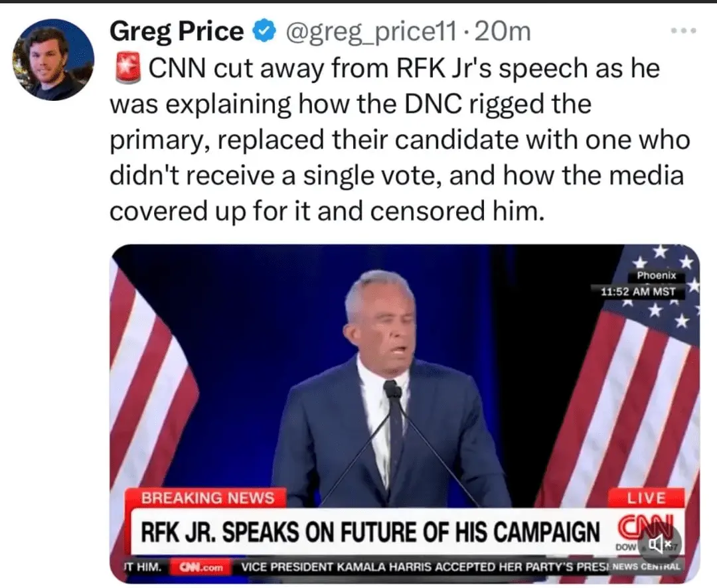717x588 pixels.
Task: Click the BREAKING NEWS banner label
Action: [208, 498]
